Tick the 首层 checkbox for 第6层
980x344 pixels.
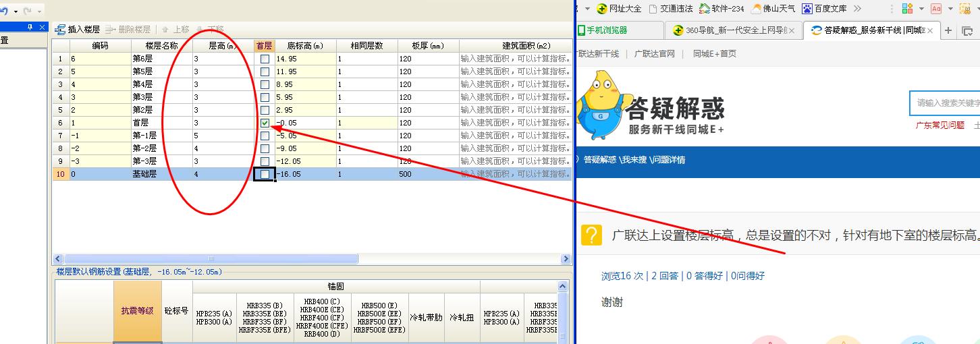[265, 59]
